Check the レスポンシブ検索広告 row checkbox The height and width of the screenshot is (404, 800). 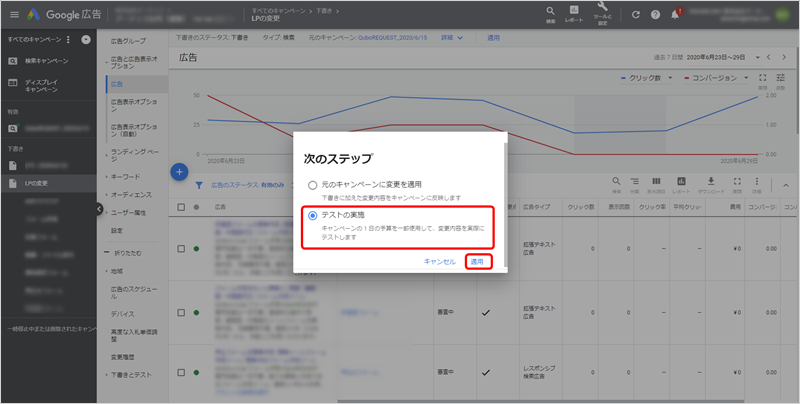[181, 372]
